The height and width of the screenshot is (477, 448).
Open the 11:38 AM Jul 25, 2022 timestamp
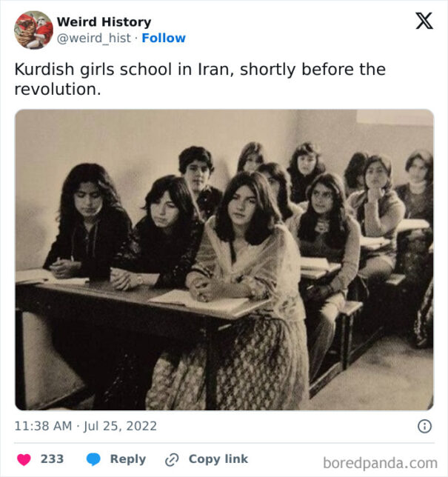(85, 426)
